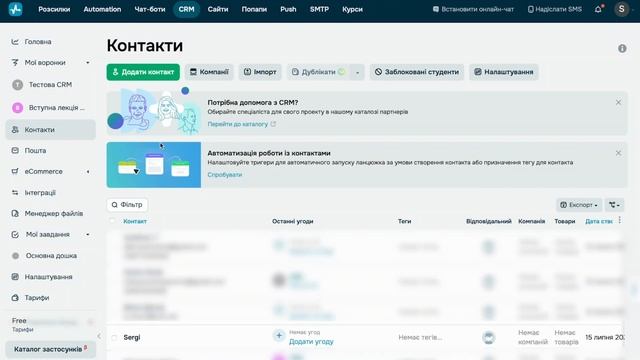The height and width of the screenshot is (360, 640).
Task: Open the user profile avatar S
Action: pyautogui.click(x=621, y=9)
